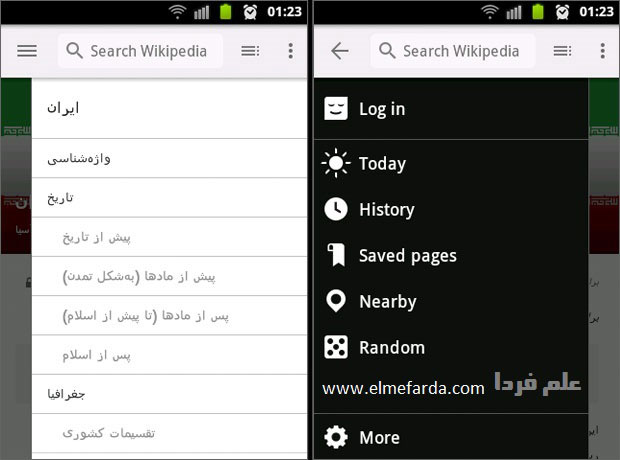Jump to ایران article title entry
This screenshot has height=460, width=620.
point(64,108)
